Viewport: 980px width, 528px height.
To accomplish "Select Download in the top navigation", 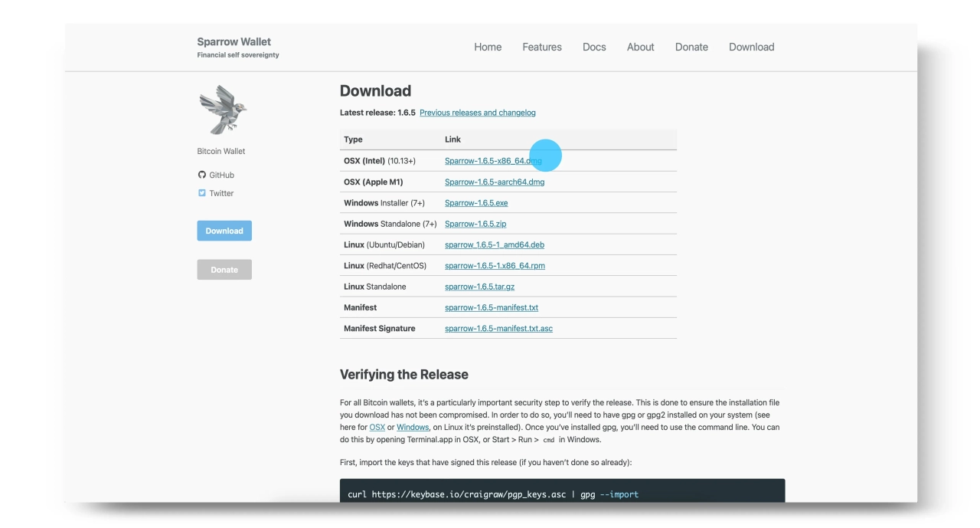I will (x=751, y=47).
